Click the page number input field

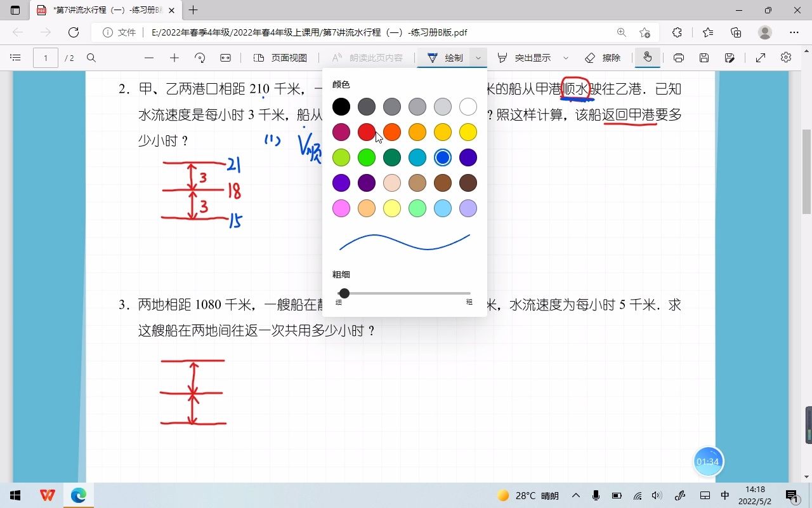46,58
